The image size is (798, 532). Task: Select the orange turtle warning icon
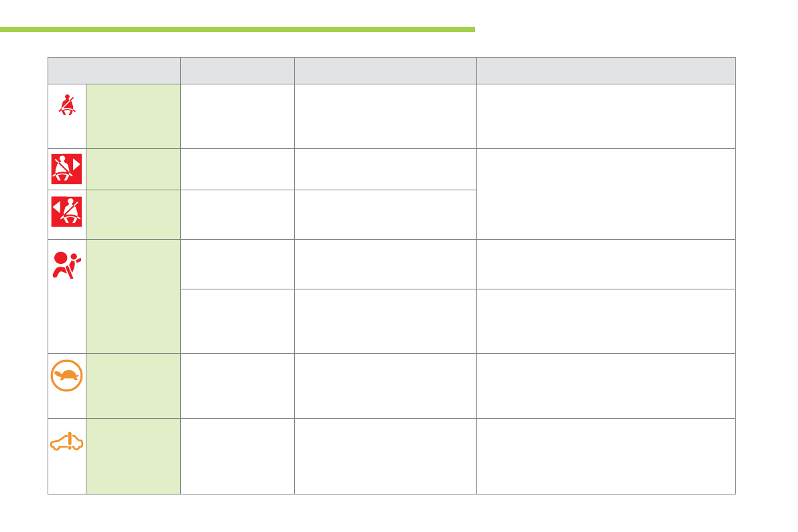67,376
